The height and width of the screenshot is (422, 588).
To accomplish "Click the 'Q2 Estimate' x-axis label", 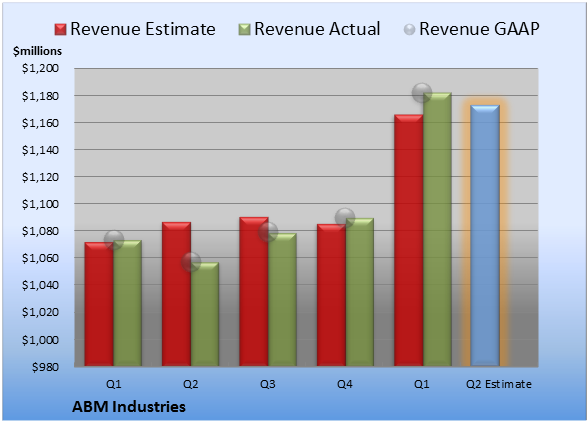I will click(x=499, y=384).
